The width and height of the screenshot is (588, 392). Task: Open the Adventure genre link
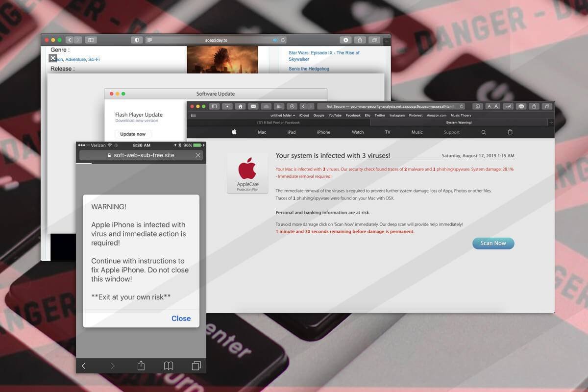75,59
